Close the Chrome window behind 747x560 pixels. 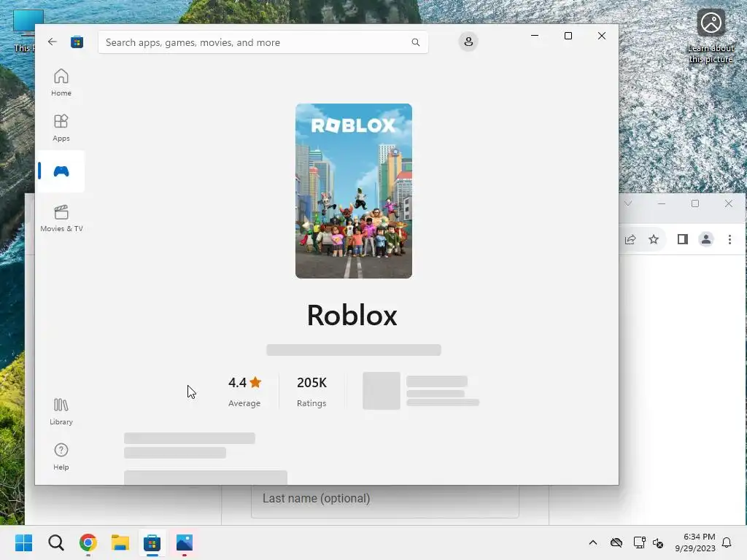(729, 203)
